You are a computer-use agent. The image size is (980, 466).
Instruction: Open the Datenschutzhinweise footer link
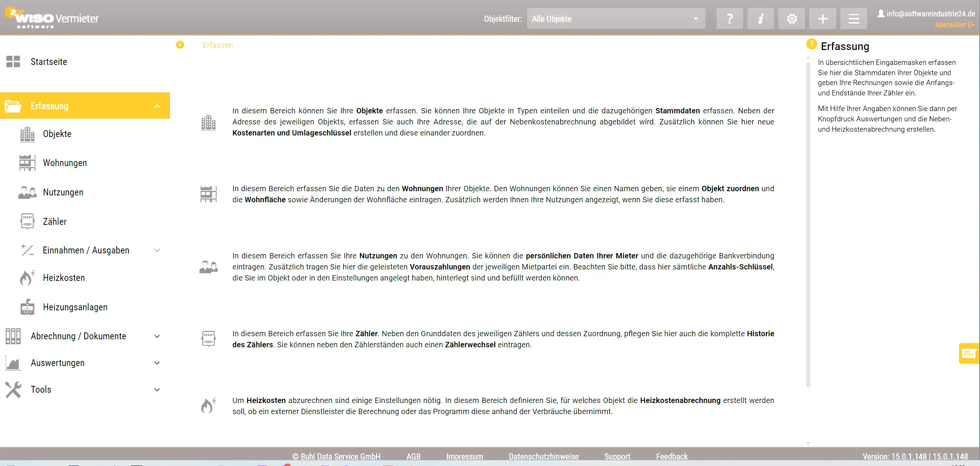[x=543, y=456]
